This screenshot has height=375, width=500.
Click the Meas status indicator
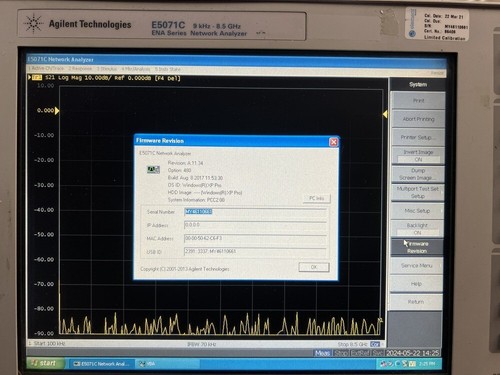point(322,353)
